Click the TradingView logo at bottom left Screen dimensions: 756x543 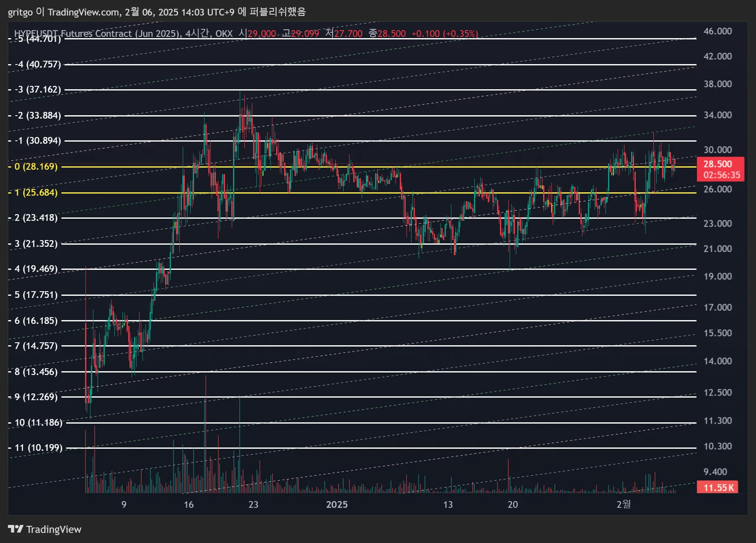tap(44, 529)
